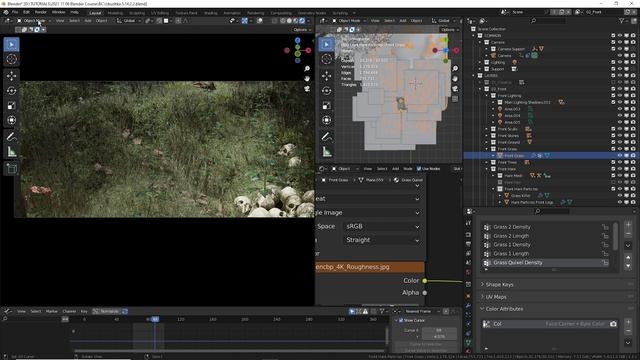The width and height of the screenshot is (640, 360).
Task: Toggle Front Lighting collection exclude checkbox
Action: click(613, 96)
